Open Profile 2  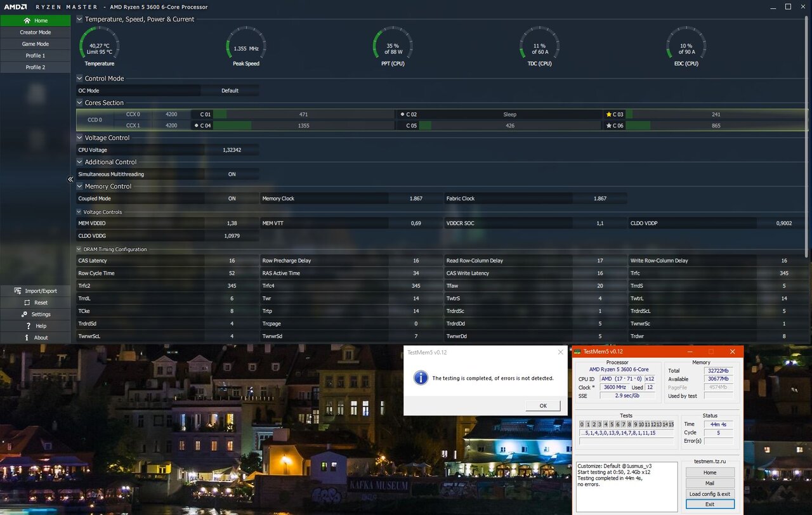[35, 67]
